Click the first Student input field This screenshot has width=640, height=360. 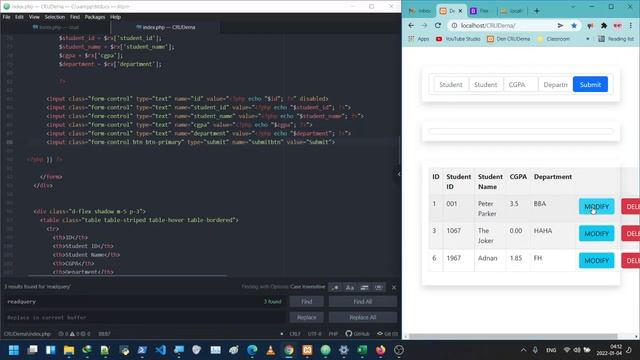point(451,84)
